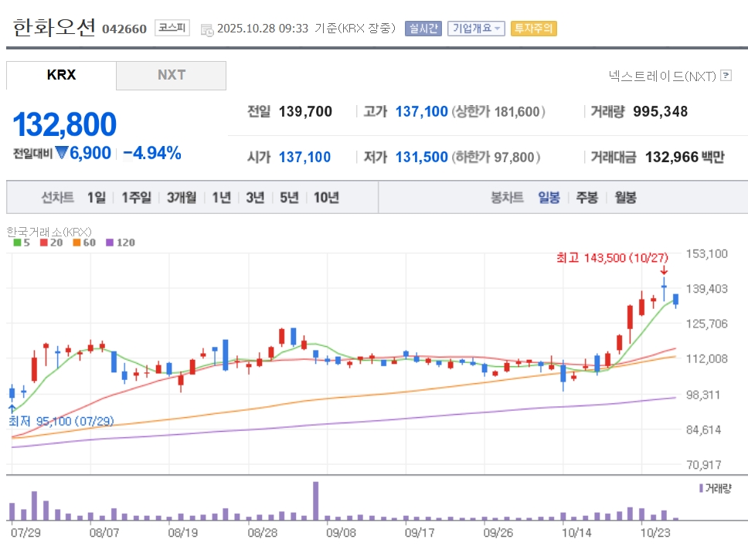Image resolution: width=748 pixels, height=560 pixels.
Task: Select the 일봉 daily candle chart
Action: [549, 197]
